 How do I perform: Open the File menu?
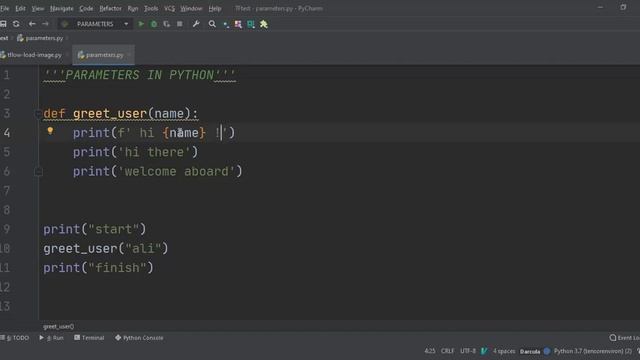4,8
